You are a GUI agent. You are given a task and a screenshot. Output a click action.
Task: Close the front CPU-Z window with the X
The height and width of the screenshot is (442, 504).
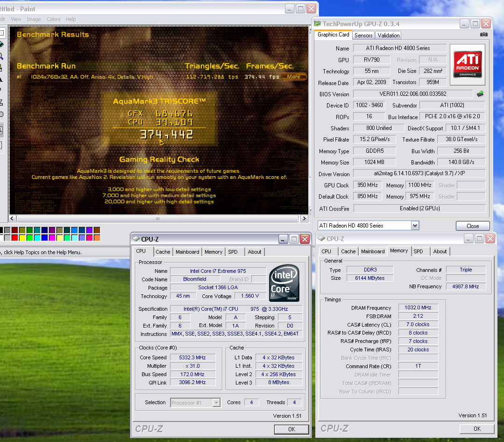tap(305, 239)
